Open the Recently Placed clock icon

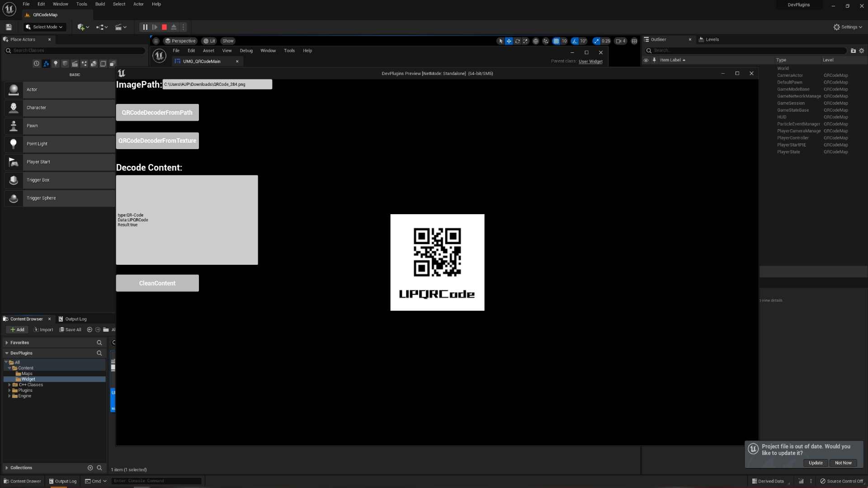click(36, 64)
